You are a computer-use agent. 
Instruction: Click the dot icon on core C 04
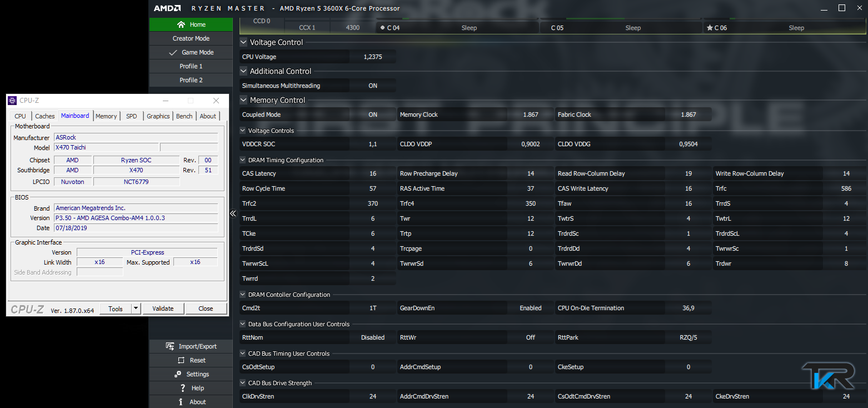(382, 27)
